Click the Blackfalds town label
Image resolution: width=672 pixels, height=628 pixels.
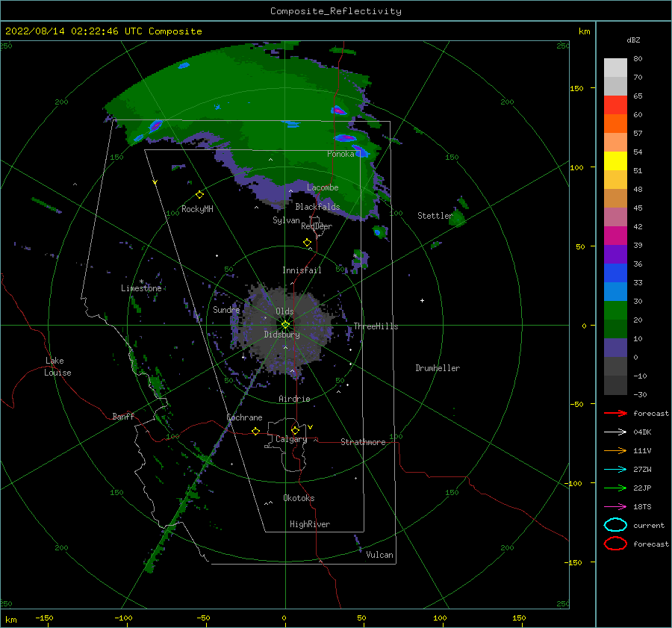tap(317, 207)
